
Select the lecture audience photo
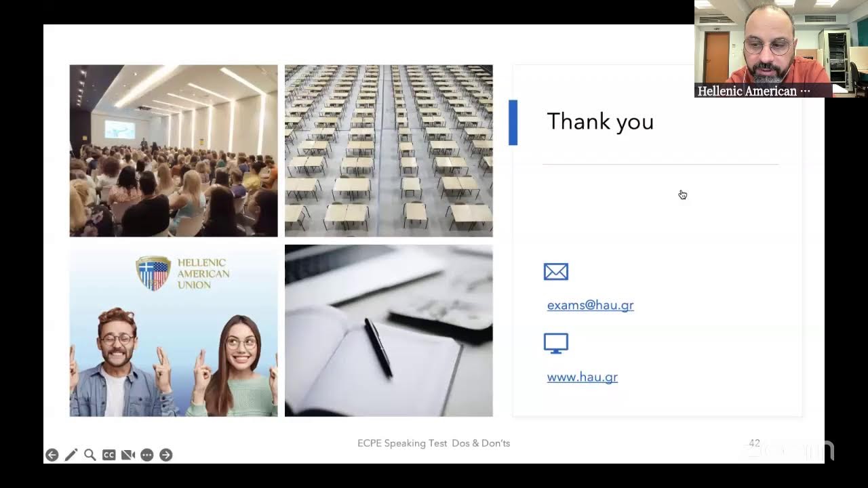174,150
